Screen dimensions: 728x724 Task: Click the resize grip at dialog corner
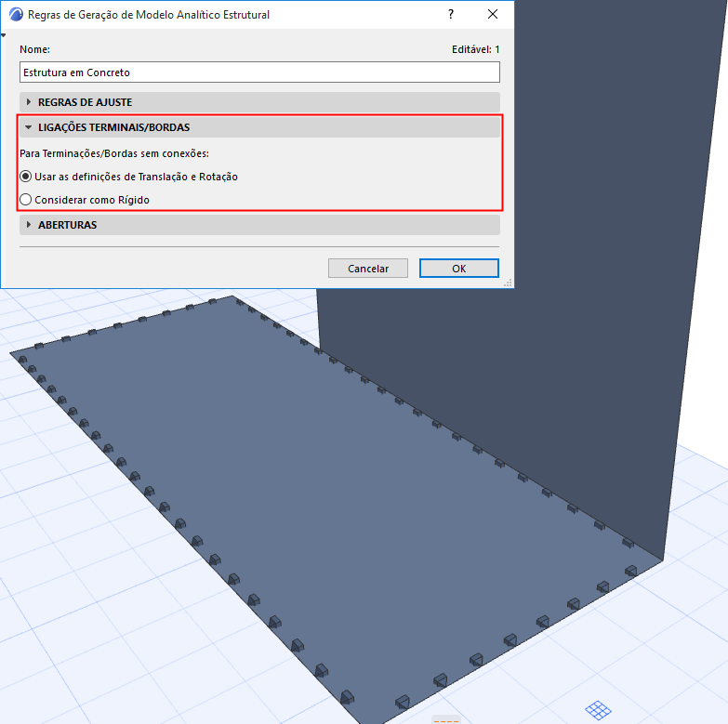click(x=508, y=283)
